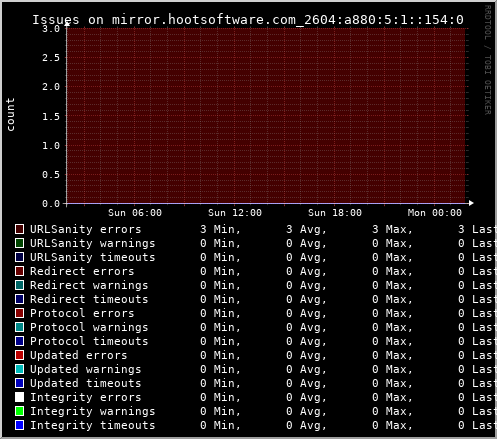This screenshot has height=439, width=497.
Task: Click the URLSanity timeouts legend swatch
Action: pos(19,257)
